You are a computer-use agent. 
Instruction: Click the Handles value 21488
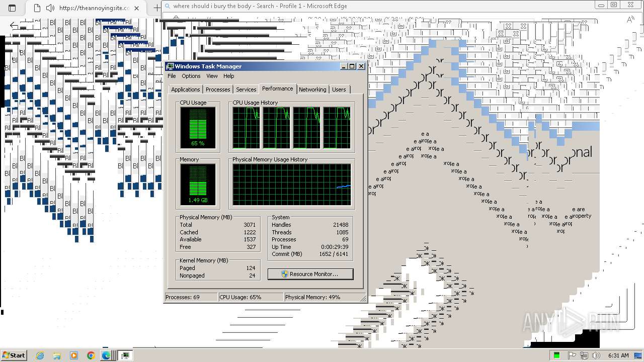click(341, 225)
